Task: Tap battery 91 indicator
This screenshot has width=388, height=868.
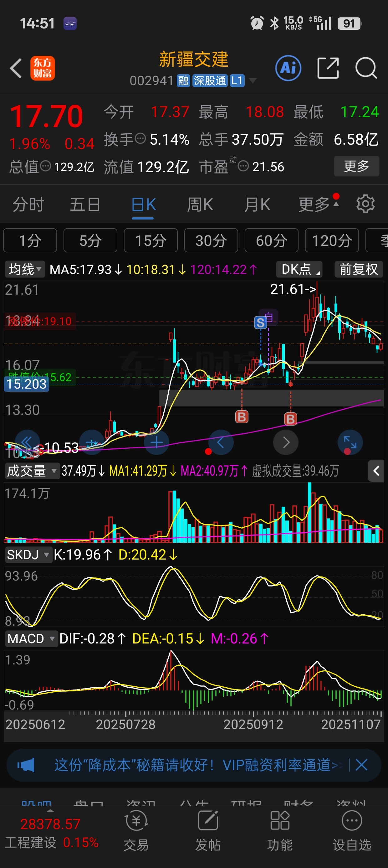Action: pos(349,23)
